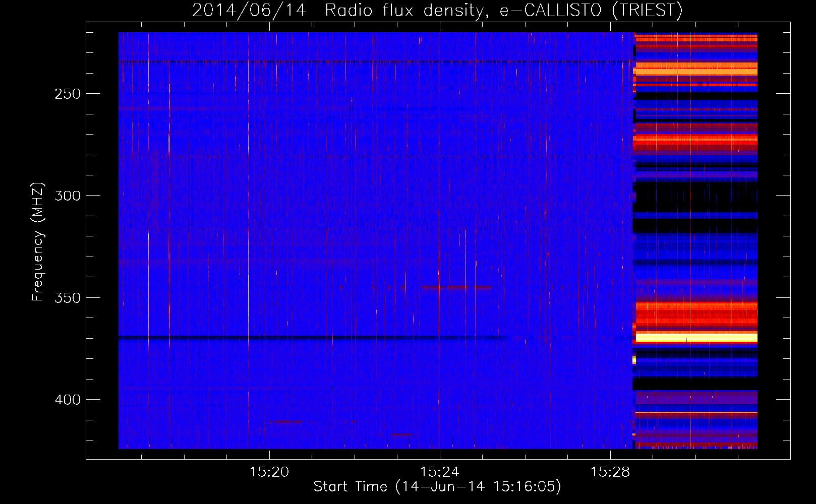The width and height of the screenshot is (816, 504).
Task: Click the plot title "2014/06/14 Radio flux density, e-CALLISTO (TRIEST)"
Action: click(x=437, y=10)
